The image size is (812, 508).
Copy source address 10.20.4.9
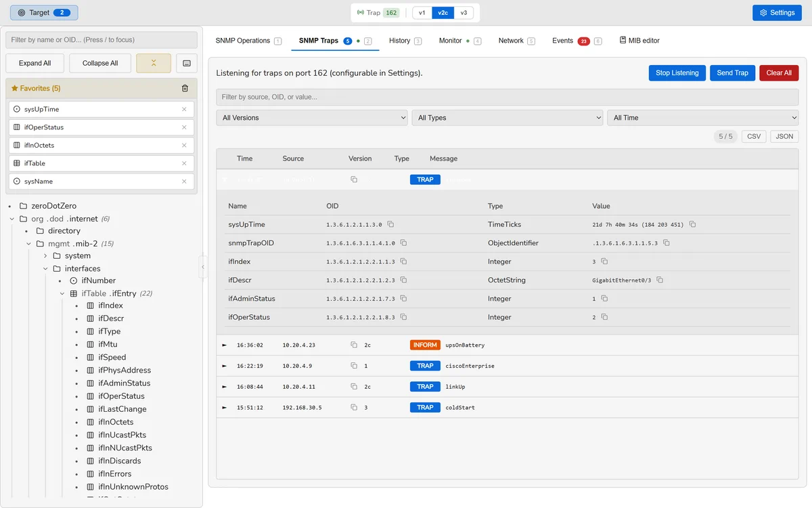(x=354, y=366)
